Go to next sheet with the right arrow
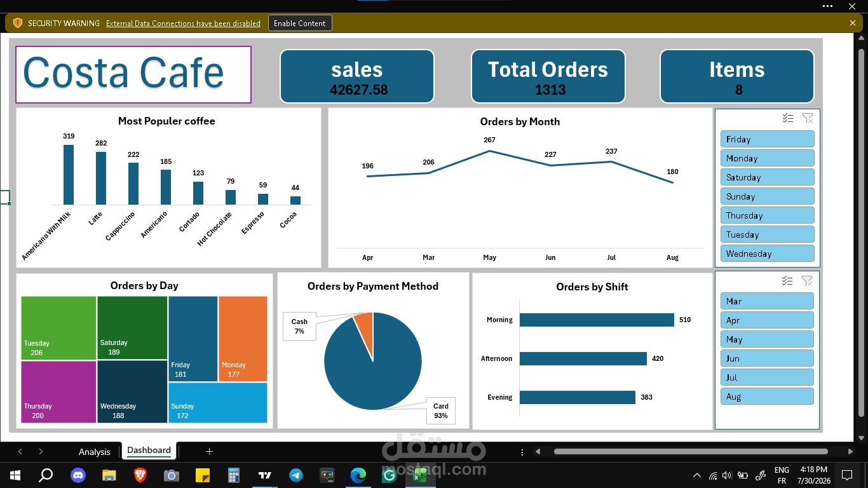868x488 pixels. point(41,451)
